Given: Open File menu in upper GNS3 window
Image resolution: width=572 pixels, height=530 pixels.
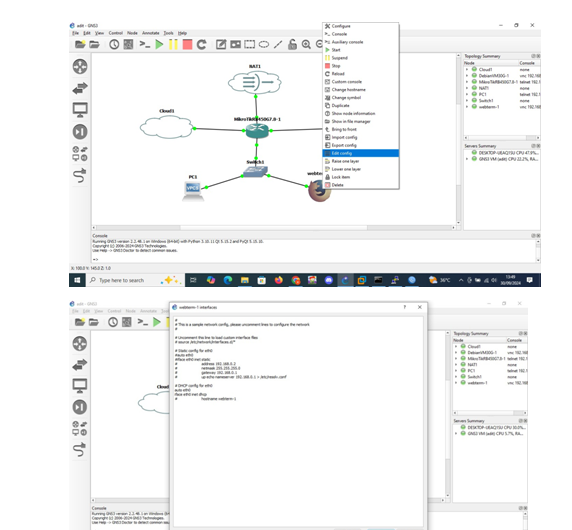Looking at the screenshot, I should 75,33.
